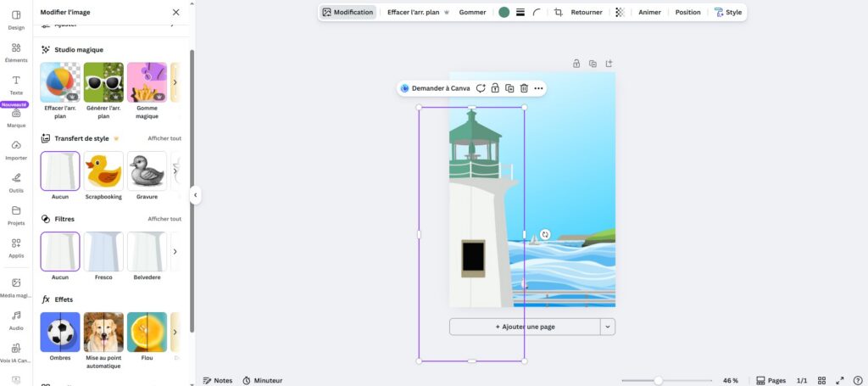Click the trash icon to delete the image
The width and height of the screenshot is (868, 386).
tap(524, 88)
